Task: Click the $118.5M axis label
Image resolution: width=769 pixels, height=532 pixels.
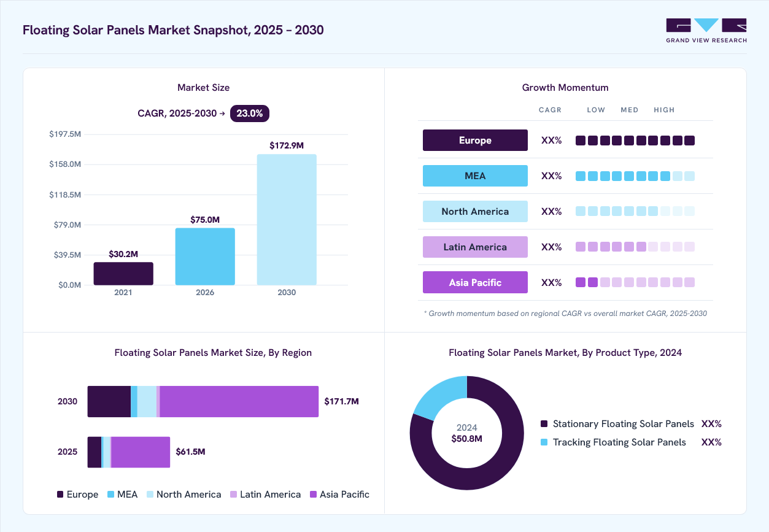Action: [x=65, y=195]
